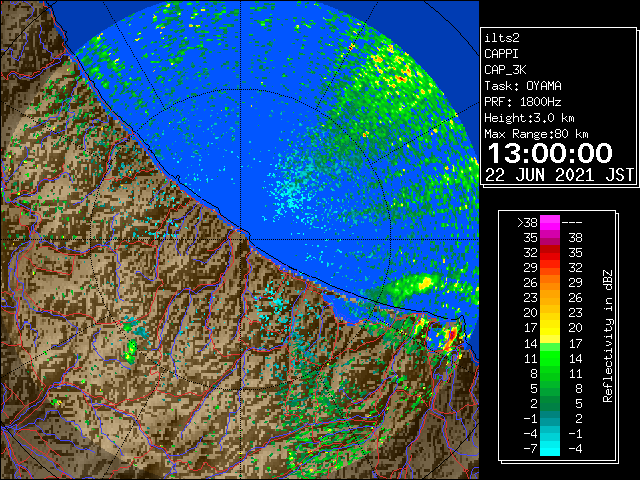Click the 13:00:00 timestamp
This screenshot has width=640, height=480.
tap(550, 153)
